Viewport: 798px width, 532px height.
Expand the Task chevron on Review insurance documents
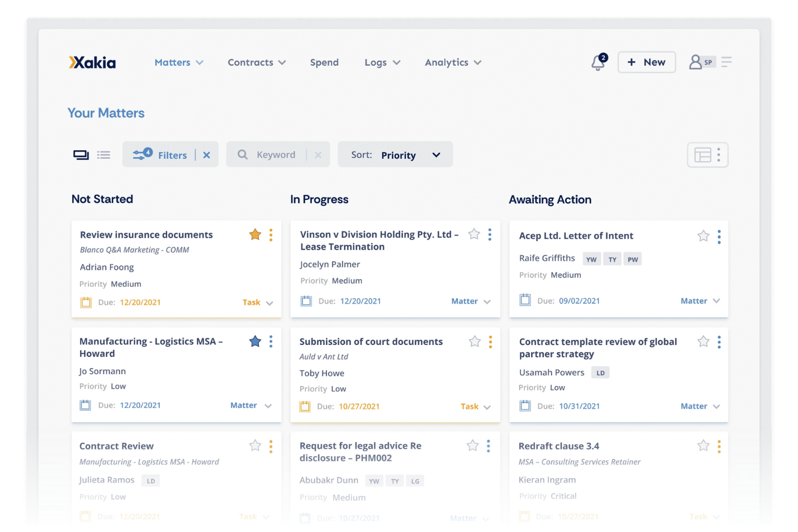[270, 303]
